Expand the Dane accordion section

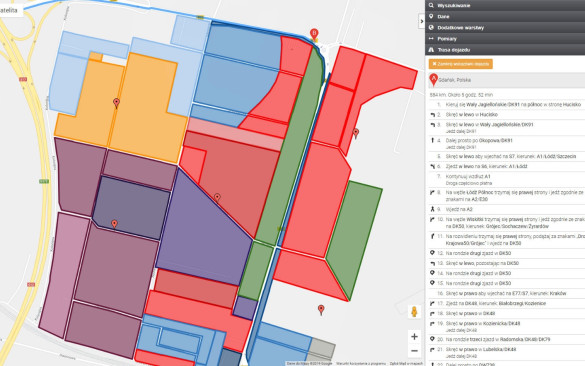[505, 16]
